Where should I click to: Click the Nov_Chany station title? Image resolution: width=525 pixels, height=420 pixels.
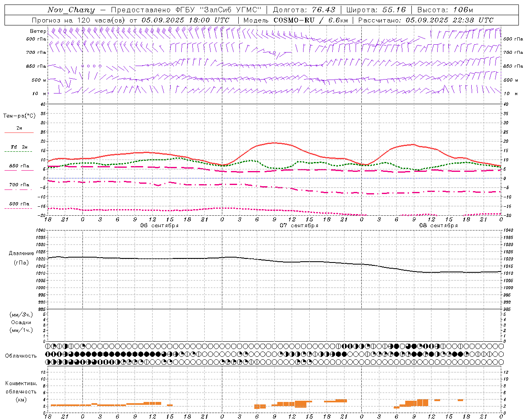pyautogui.click(x=71, y=10)
